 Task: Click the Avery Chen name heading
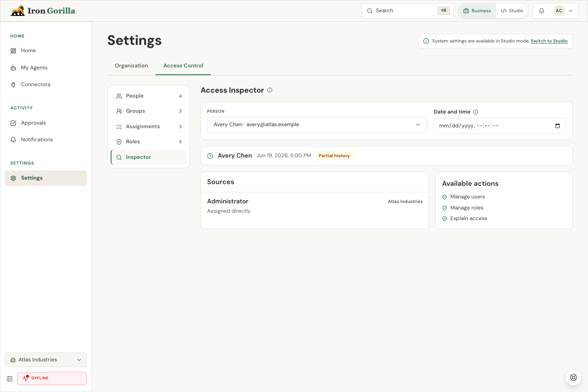point(235,156)
